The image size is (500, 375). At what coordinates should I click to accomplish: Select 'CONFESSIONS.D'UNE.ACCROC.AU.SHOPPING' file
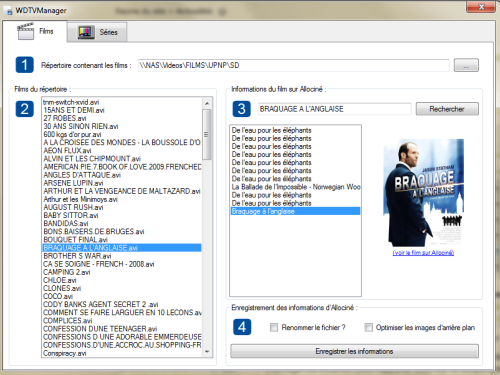[x=122, y=345]
